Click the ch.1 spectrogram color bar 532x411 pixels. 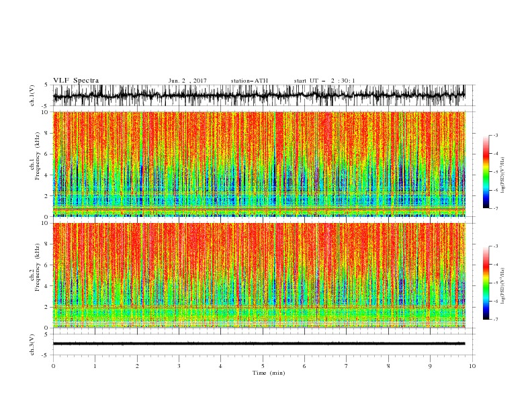click(486, 172)
